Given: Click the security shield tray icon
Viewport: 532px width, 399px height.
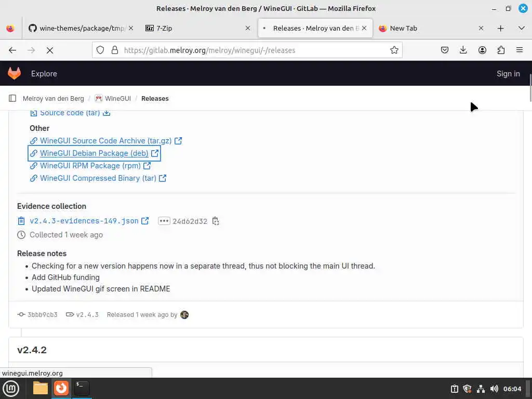Looking at the screenshot, I should (x=467, y=389).
